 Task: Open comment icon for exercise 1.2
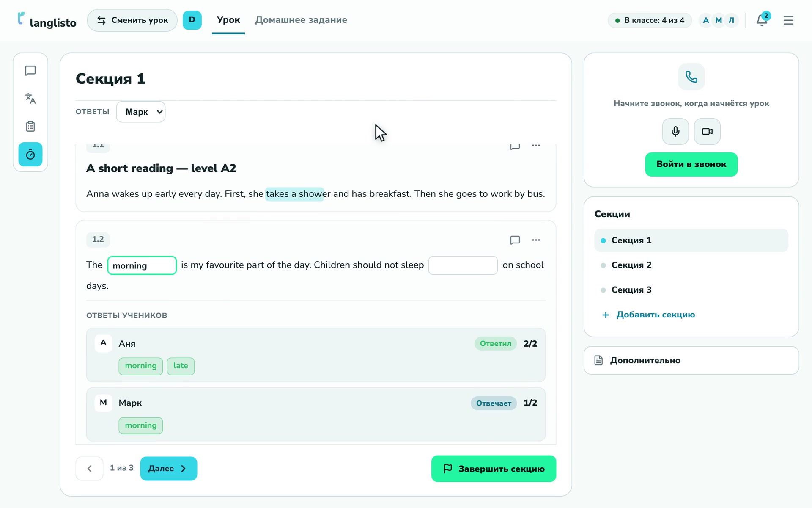(515, 240)
